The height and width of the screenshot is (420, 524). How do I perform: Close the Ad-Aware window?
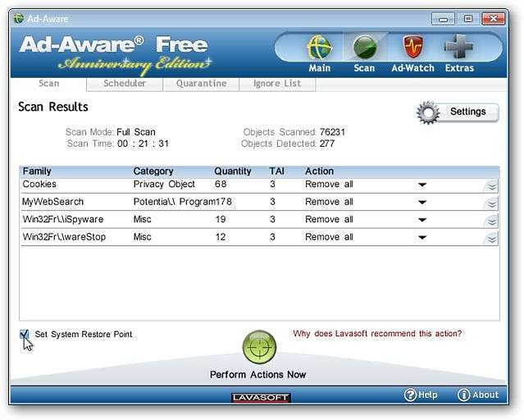pyautogui.click(x=494, y=19)
